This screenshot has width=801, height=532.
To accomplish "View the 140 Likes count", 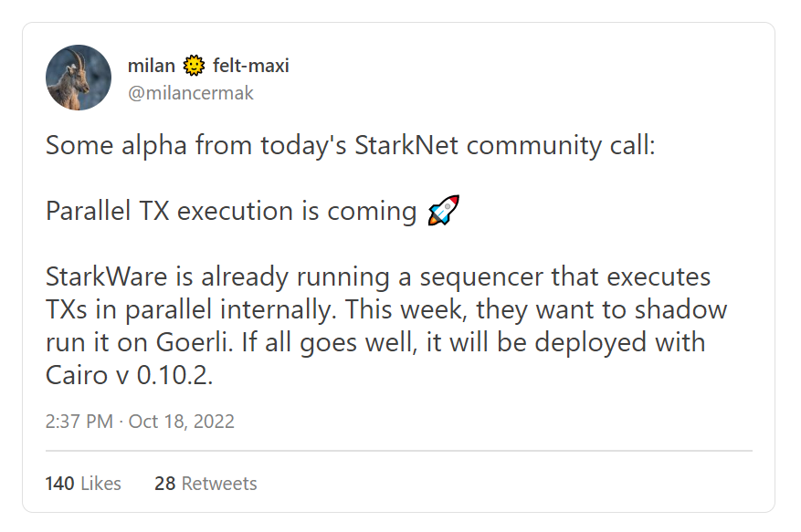I will point(83,484).
